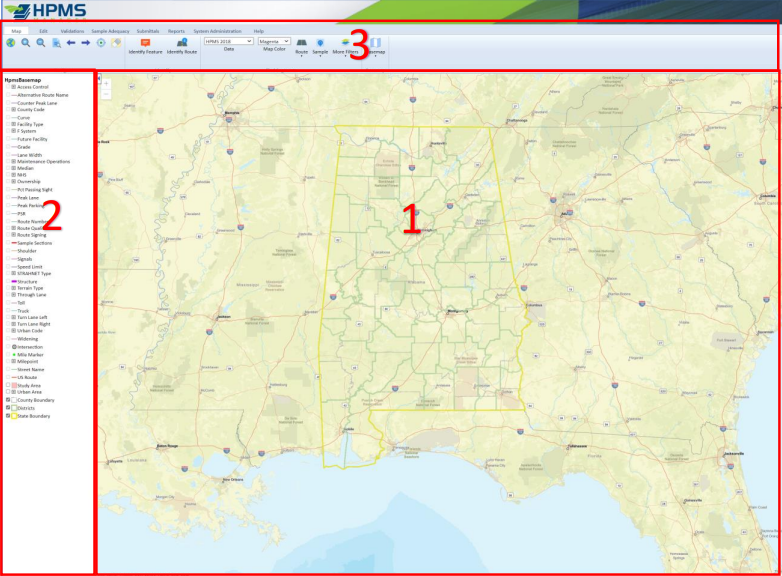Enable the Study Area layer checkbox
The height and width of the screenshot is (576, 782).
(x=8, y=385)
